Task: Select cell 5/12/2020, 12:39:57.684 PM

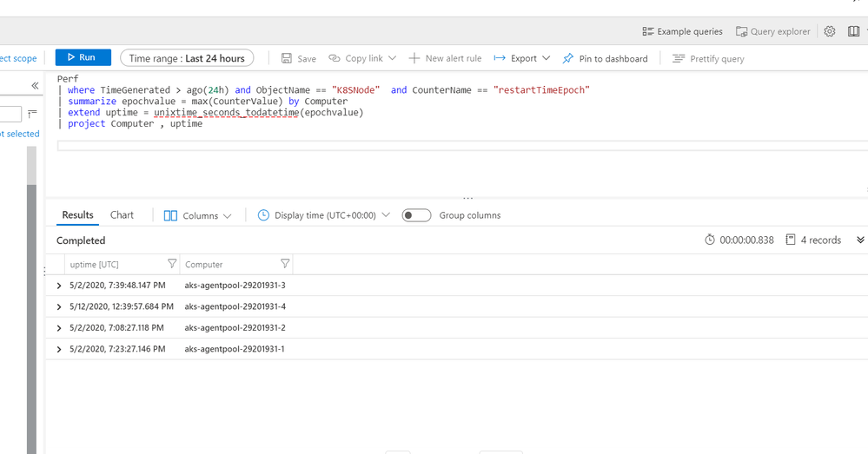Action: pos(122,306)
